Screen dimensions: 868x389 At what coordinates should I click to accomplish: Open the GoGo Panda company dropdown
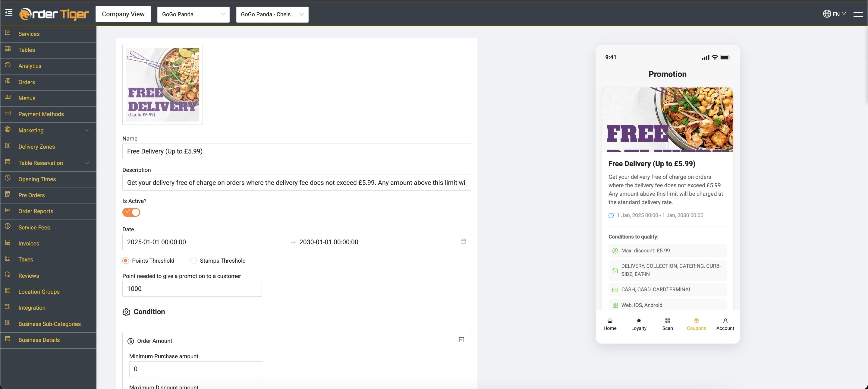tap(193, 14)
